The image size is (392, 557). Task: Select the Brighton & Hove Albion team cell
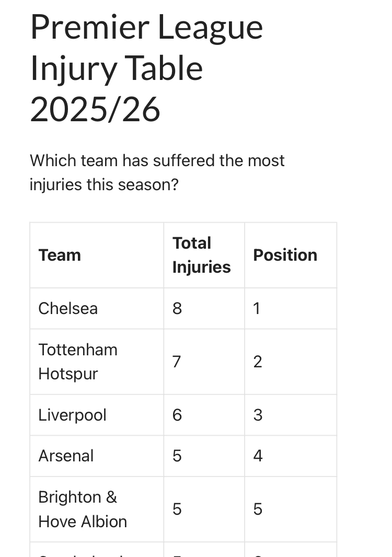click(83, 509)
